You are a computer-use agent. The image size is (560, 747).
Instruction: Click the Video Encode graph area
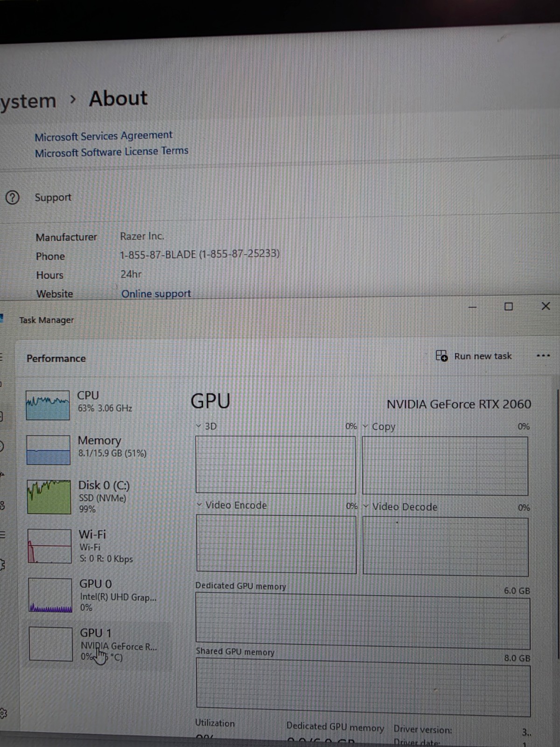276,544
